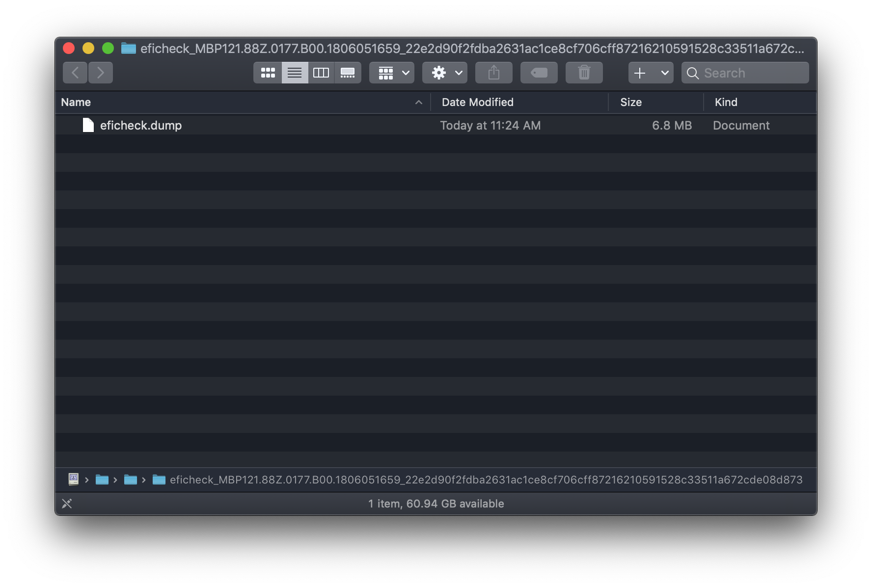The height and width of the screenshot is (588, 872).
Task: Sort by Date Modified column
Action: pyautogui.click(x=519, y=102)
